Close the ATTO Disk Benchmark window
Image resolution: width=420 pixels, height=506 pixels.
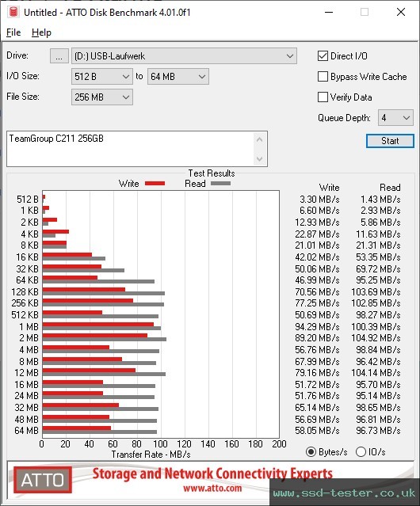point(401,12)
